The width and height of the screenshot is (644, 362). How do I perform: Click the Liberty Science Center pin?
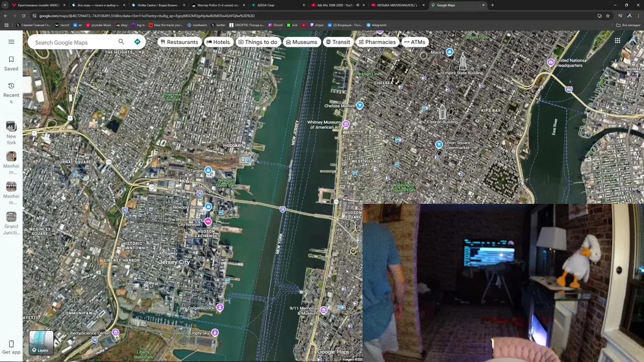pos(116,333)
